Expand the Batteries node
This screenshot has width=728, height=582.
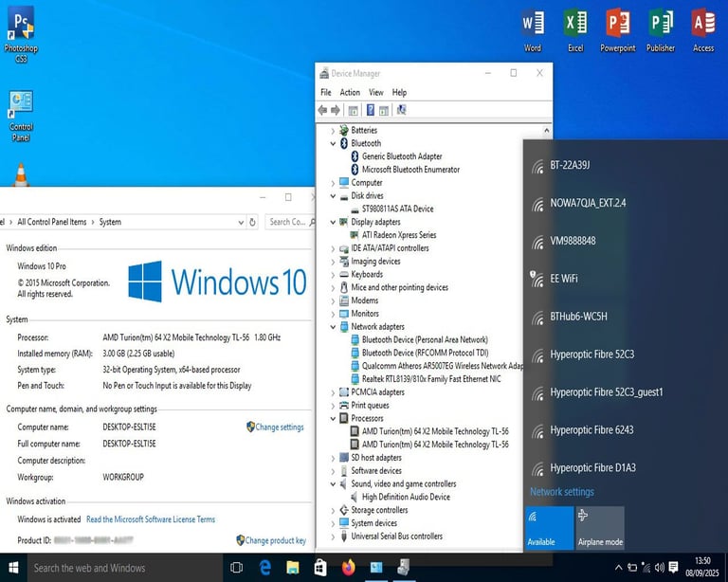tap(333, 131)
